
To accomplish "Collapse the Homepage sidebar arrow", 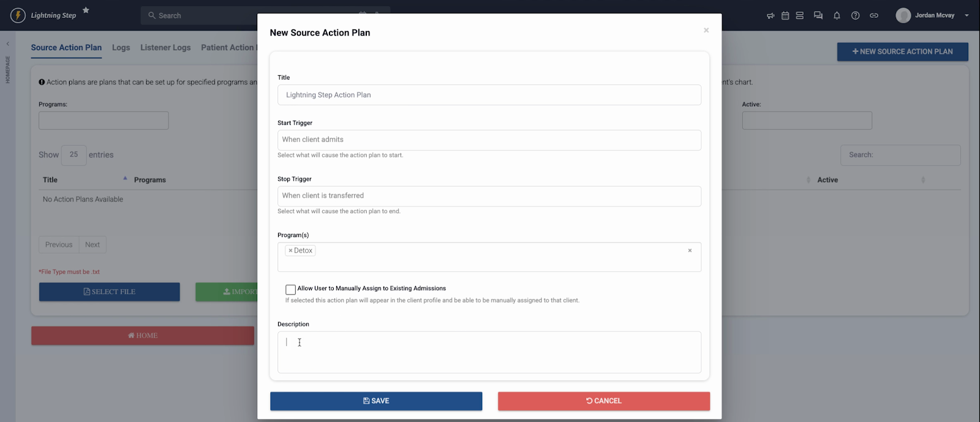I will (7, 44).
